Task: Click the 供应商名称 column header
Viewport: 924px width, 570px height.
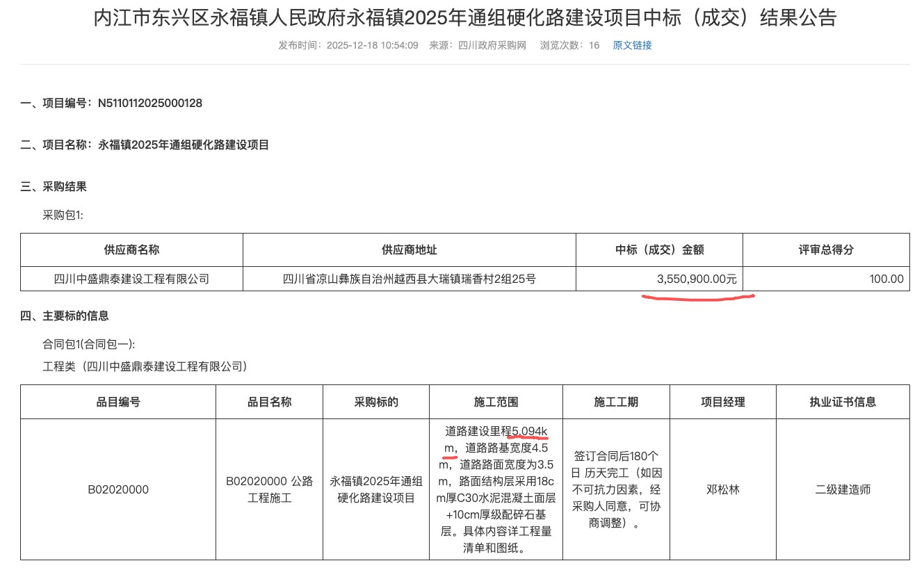Action: [131, 250]
